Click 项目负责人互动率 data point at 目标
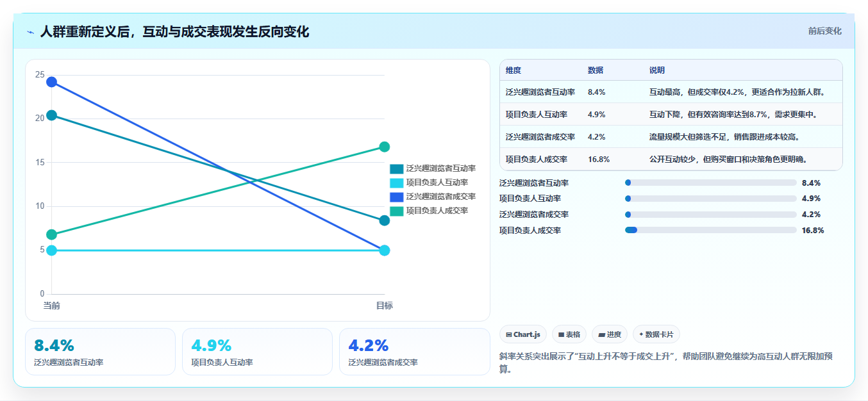 (x=385, y=250)
